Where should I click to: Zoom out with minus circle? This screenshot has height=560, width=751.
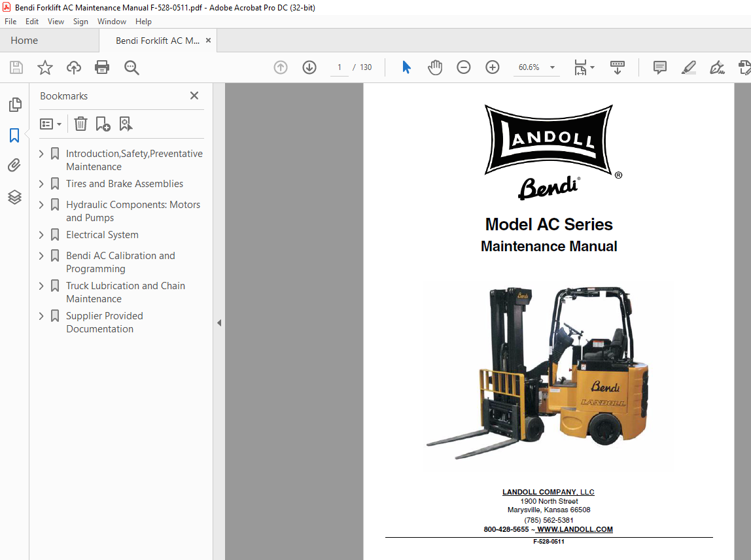pos(464,67)
